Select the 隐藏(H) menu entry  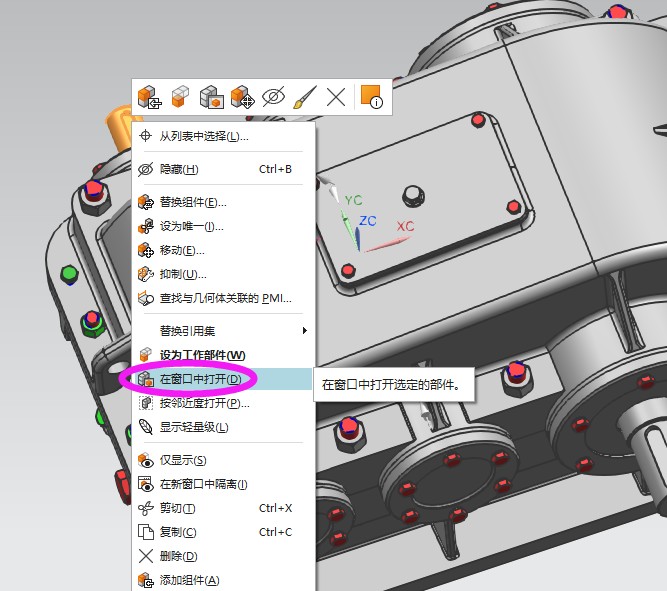[179, 169]
